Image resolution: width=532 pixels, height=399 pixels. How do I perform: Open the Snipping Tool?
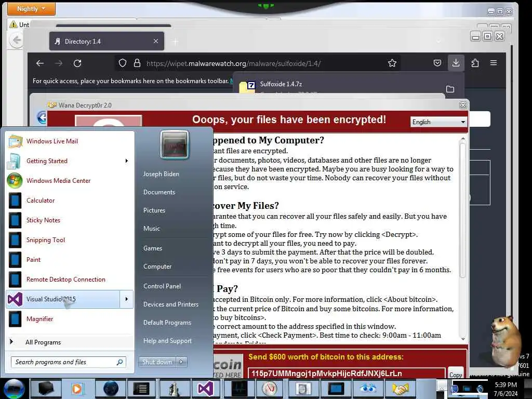coord(70,240)
